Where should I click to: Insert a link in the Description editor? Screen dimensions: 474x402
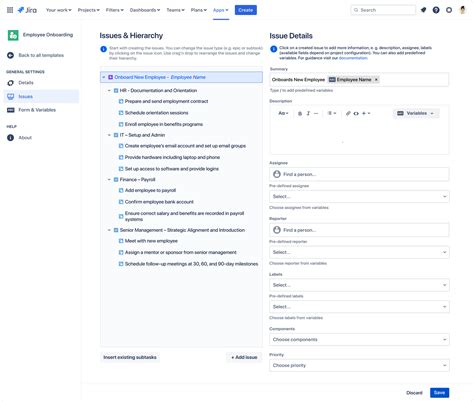(x=348, y=113)
